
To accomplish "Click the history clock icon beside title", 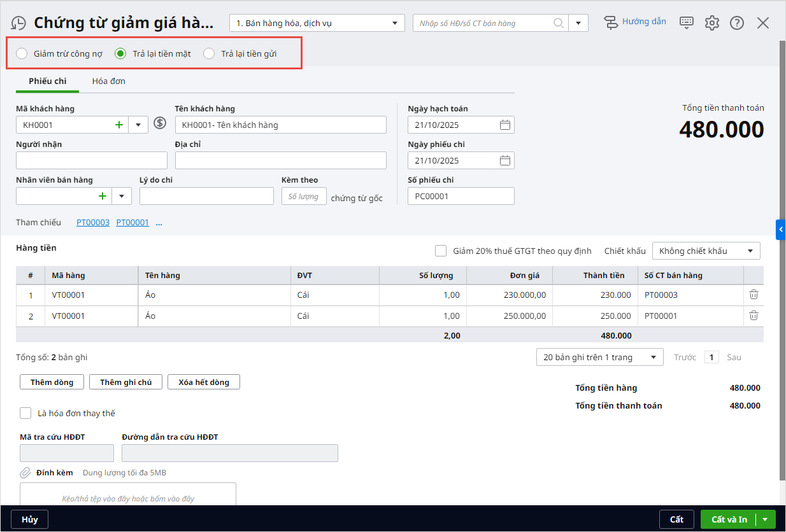I will coord(18,24).
